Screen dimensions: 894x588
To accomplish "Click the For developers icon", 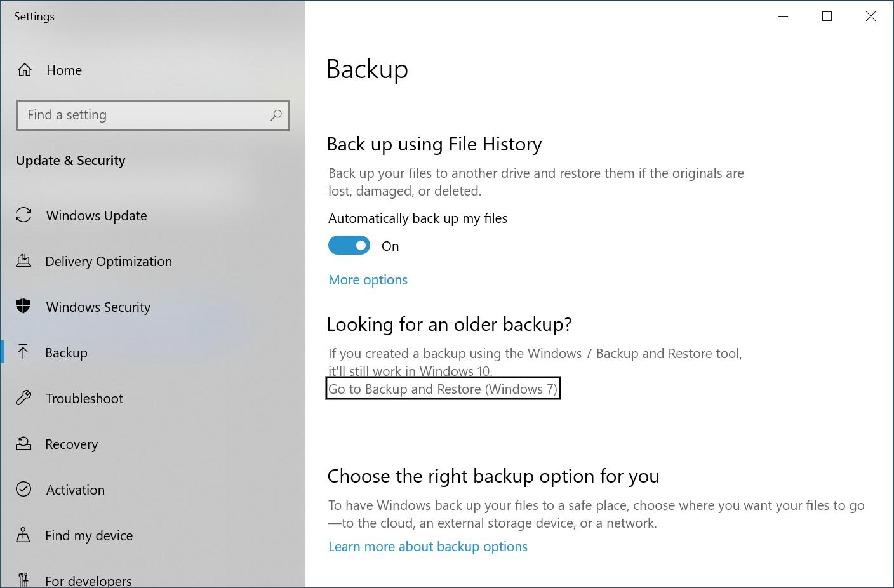I will (23, 578).
